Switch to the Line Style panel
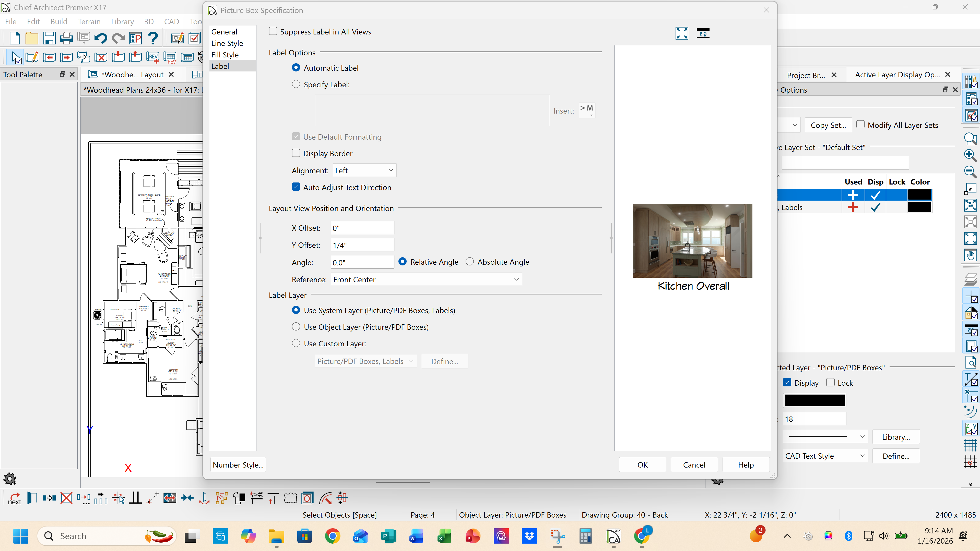The height and width of the screenshot is (551, 980). click(x=227, y=43)
